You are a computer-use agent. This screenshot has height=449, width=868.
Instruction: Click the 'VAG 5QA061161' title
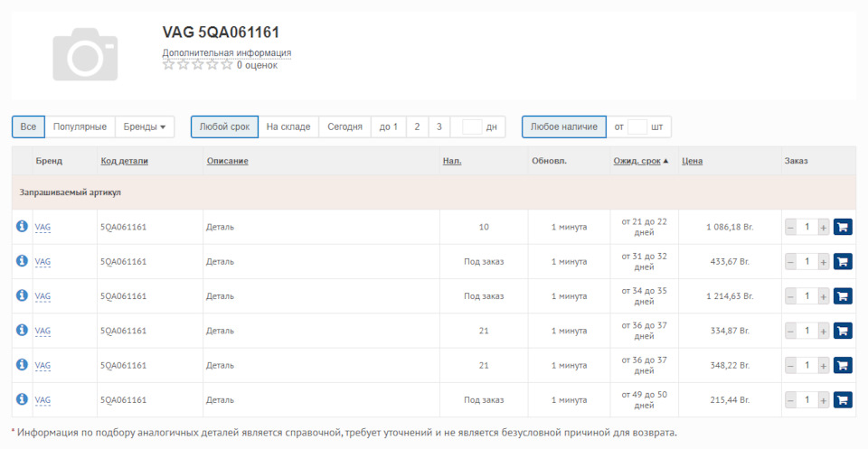click(221, 33)
